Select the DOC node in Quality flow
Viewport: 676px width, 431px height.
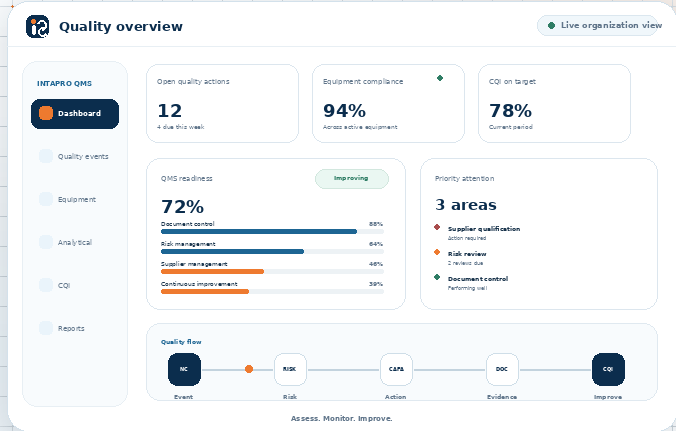pyautogui.click(x=502, y=369)
